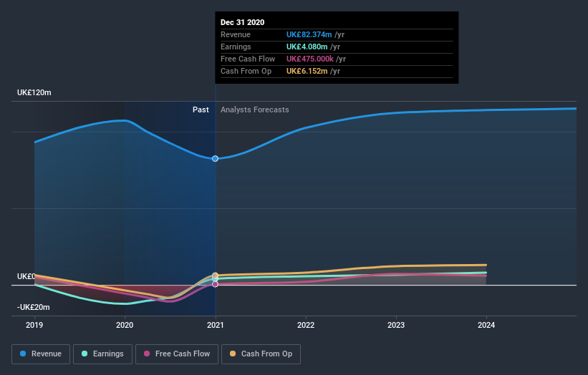This screenshot has width=588, height=375.
Task: Select the Revenue data point at 2021
Action: [x=216, y=159]
